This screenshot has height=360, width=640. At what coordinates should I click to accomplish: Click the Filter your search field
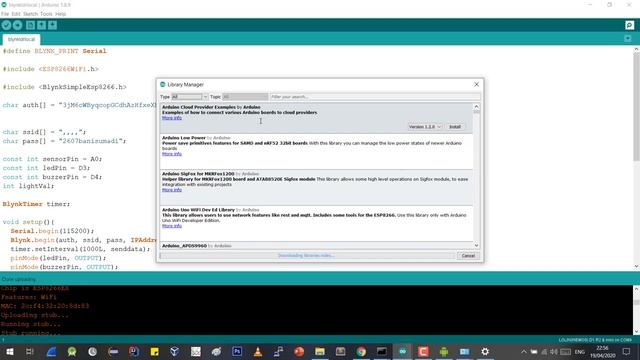pos(375,97)
